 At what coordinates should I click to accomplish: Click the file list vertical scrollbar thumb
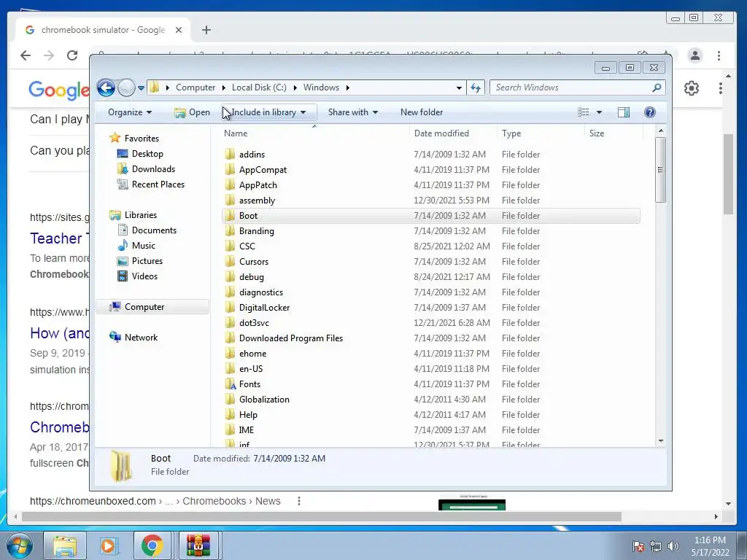coord(660,169)
